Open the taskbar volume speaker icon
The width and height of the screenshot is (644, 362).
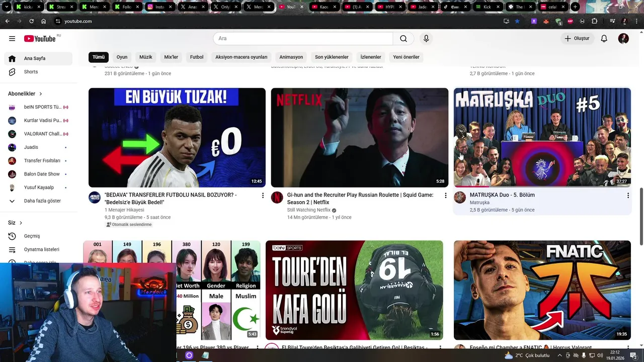click(x=600, y=355)
